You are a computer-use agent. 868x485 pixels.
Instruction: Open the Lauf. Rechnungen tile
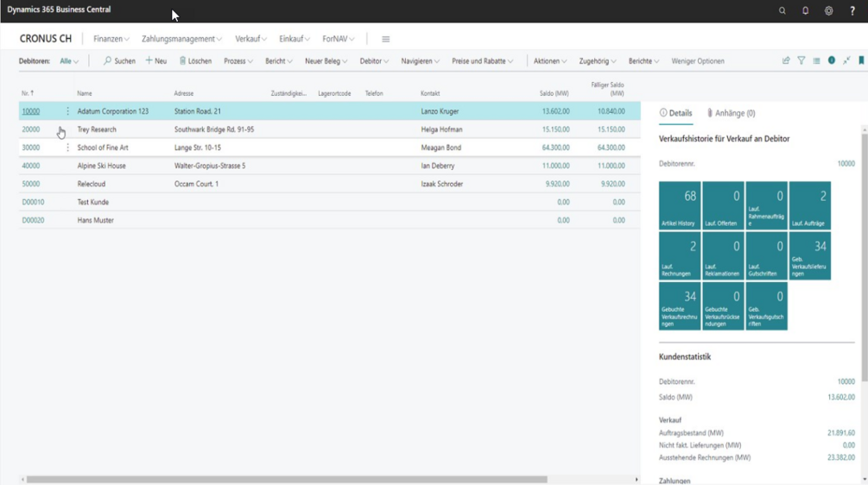click(x=680, y=255)
